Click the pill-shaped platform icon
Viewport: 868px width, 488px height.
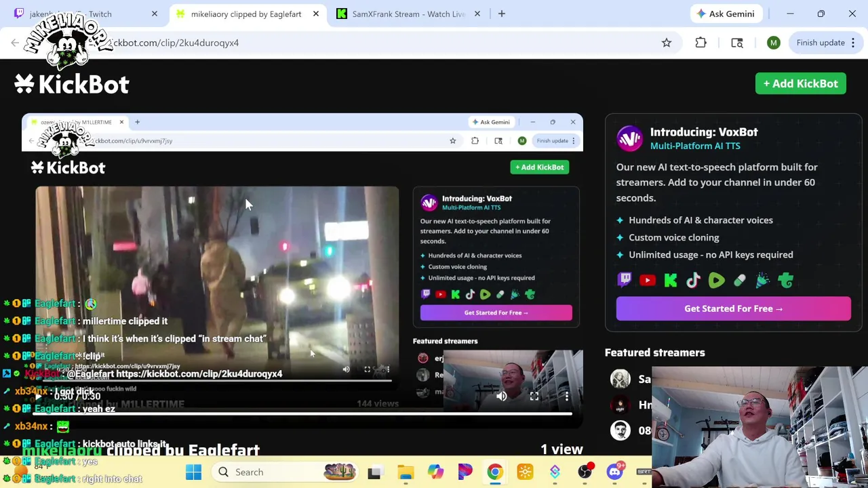pos(739,280)
